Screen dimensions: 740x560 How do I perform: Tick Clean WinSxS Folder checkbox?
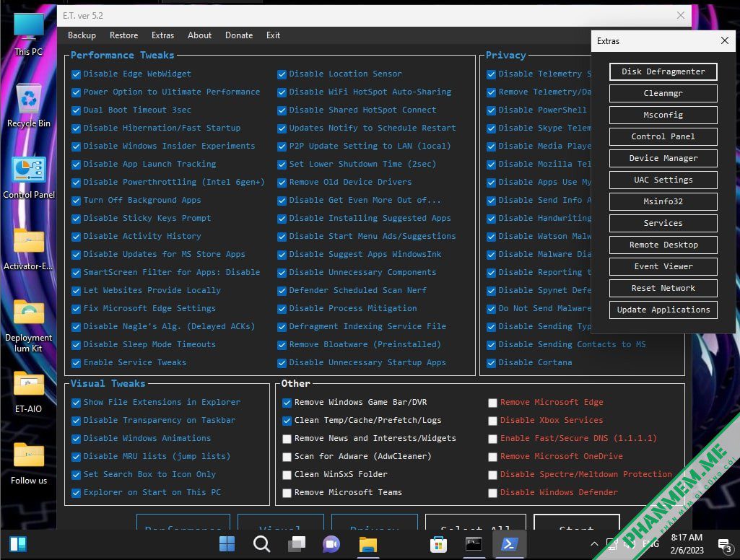point(287,475)
